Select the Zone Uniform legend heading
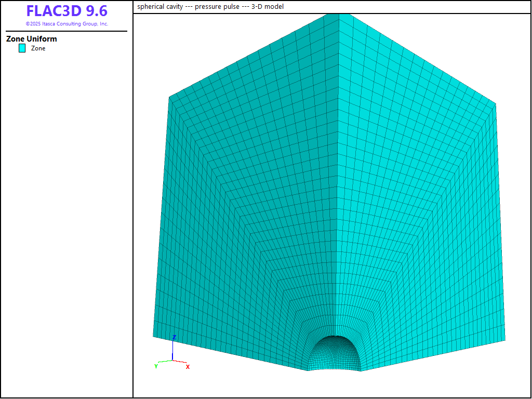 coord(32,39)
